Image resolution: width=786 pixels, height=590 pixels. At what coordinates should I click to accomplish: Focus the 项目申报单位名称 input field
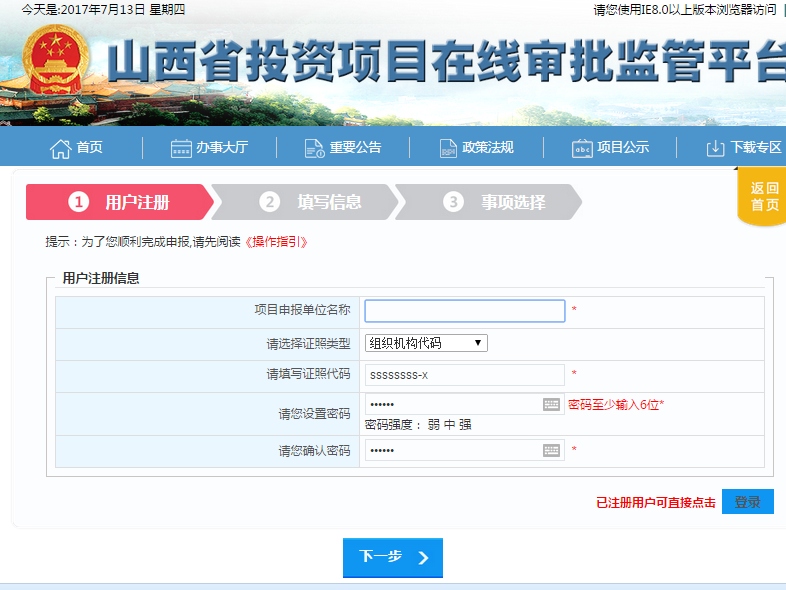465,311
